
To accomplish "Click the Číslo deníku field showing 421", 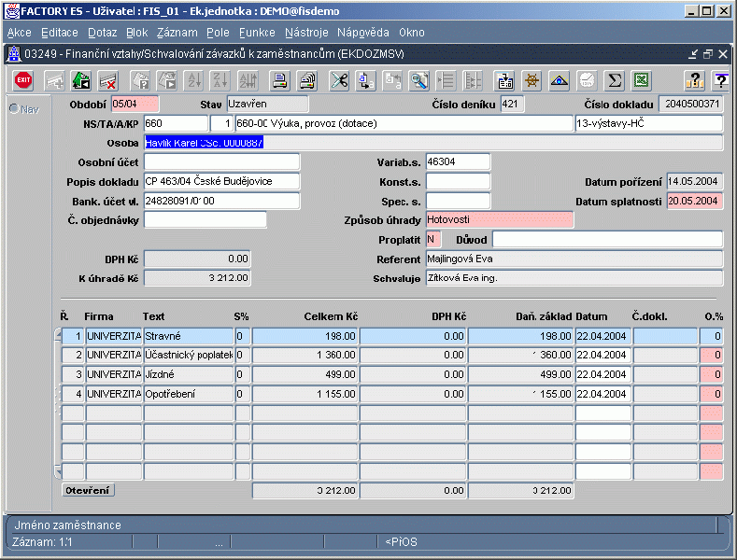I will point(512,104).
